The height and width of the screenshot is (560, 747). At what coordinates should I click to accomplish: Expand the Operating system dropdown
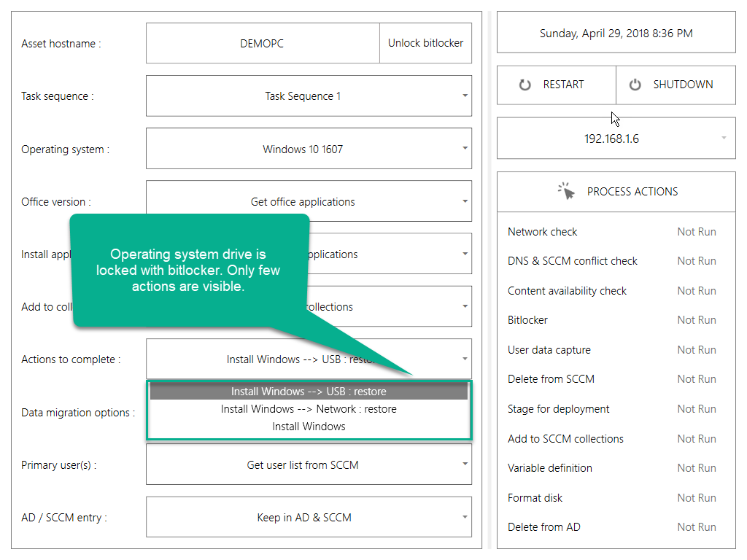coord(465,149)
